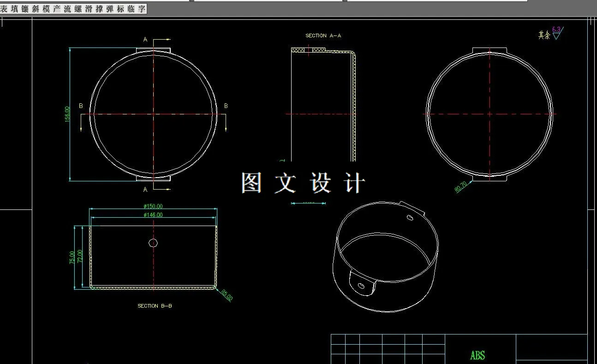The width and height of the screenshot is (597, 364).
Task: Click the 弹 toolbar button
Action: 110,9
